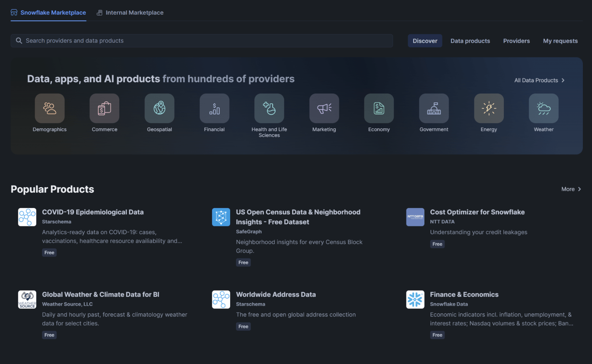Switch to Internal Marketplace tab
592x364 pixels.
[130, 13]
